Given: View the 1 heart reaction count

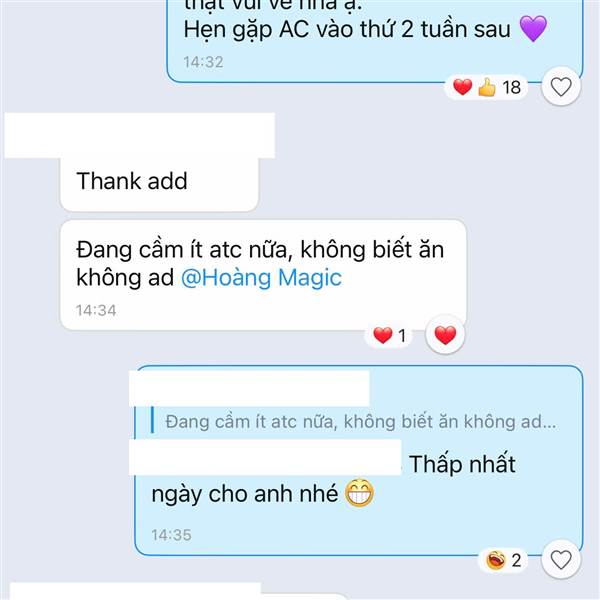Looking at the screenshot, I should coord(389,336).
